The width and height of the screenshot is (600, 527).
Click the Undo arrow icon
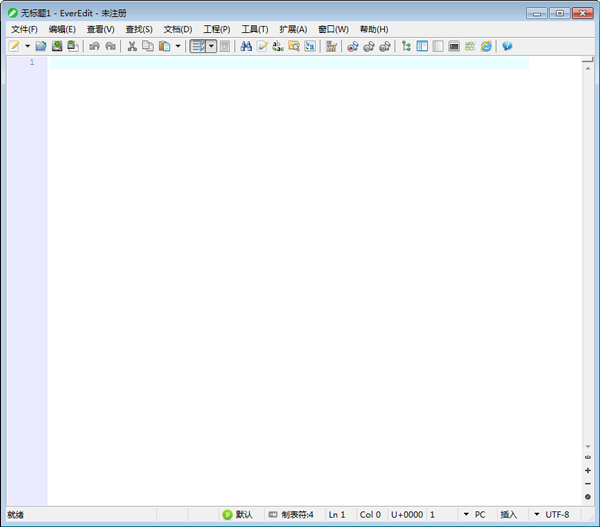(94, 46)
